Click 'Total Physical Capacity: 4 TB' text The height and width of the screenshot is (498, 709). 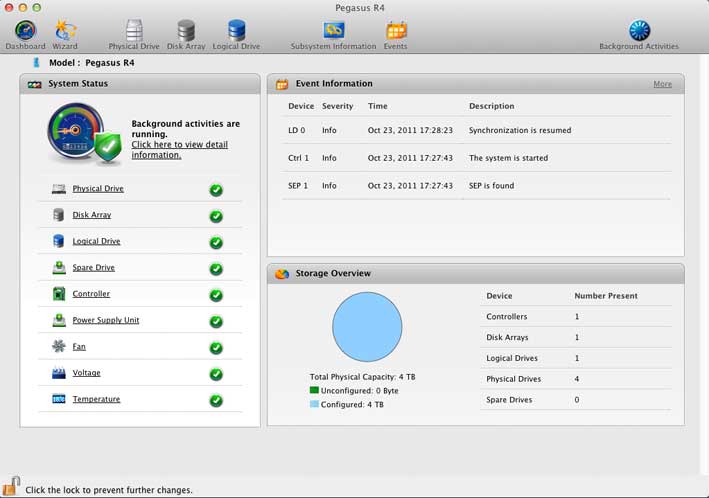[362, 377]
